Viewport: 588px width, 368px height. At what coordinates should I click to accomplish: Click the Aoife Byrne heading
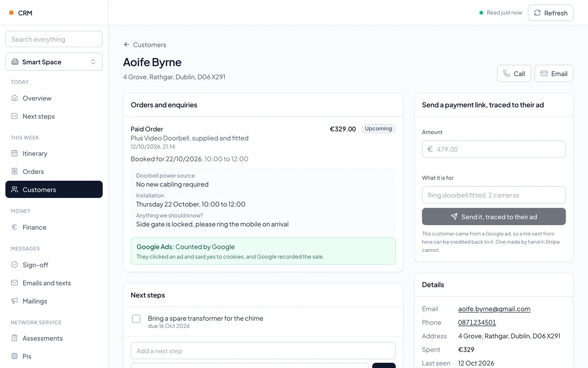pos(152,62)
